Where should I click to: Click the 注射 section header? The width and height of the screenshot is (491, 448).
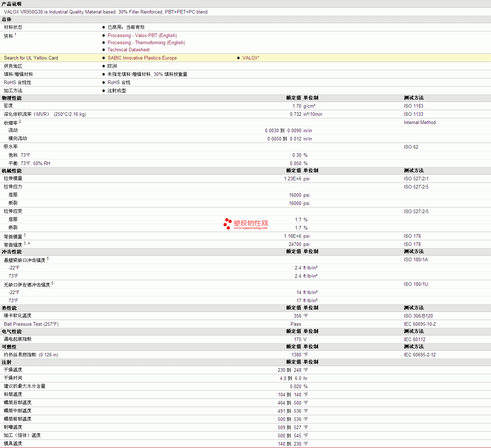(x=7, y=362)
